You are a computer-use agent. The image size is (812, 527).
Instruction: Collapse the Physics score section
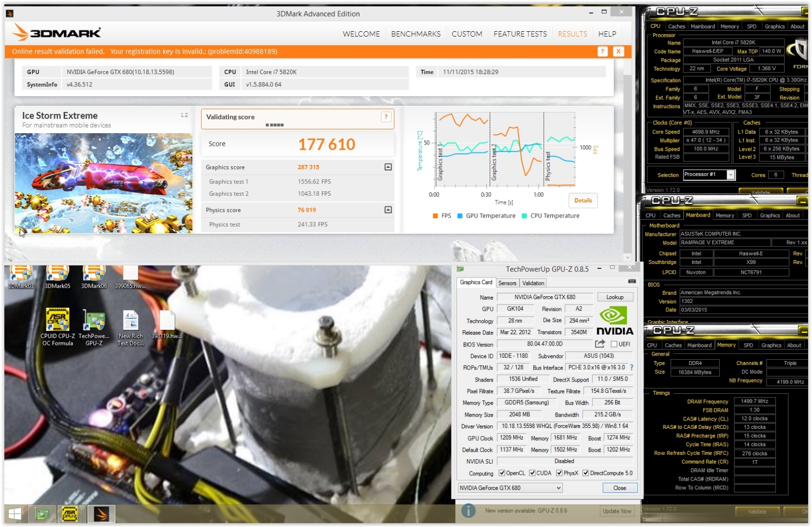point(388,210)
